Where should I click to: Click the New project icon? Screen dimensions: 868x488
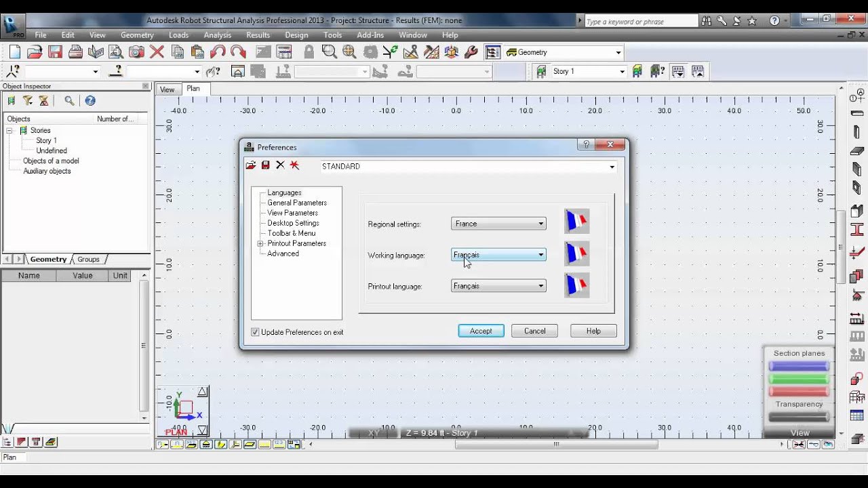pos(14,52)
